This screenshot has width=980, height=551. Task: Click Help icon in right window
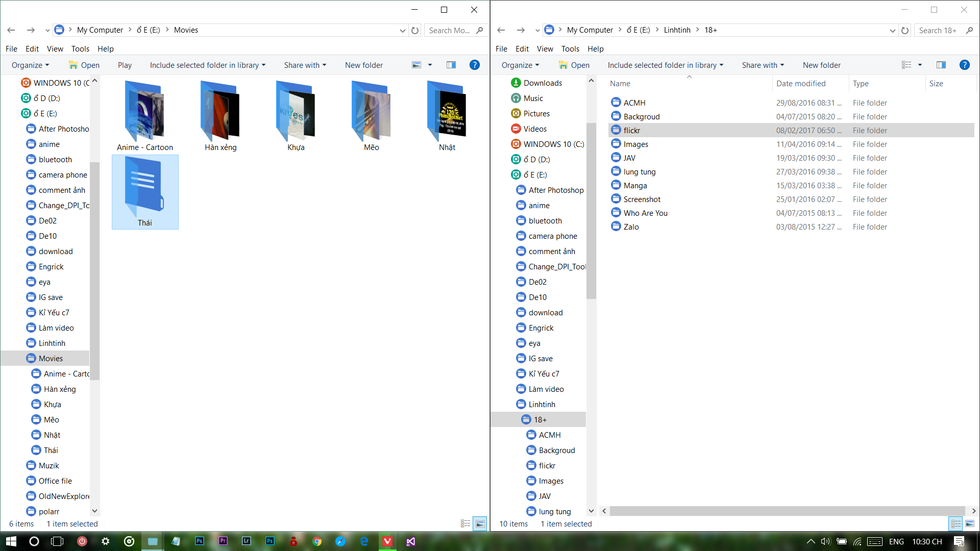coord(965,65)
